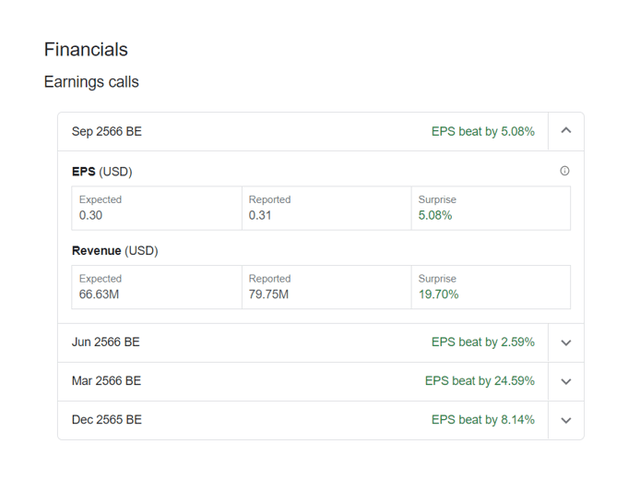Image resolution: width=640 pixels, height=492 pixels.
Task: Click the EPS Expected 0.30 cell
Action: [157, 208]
